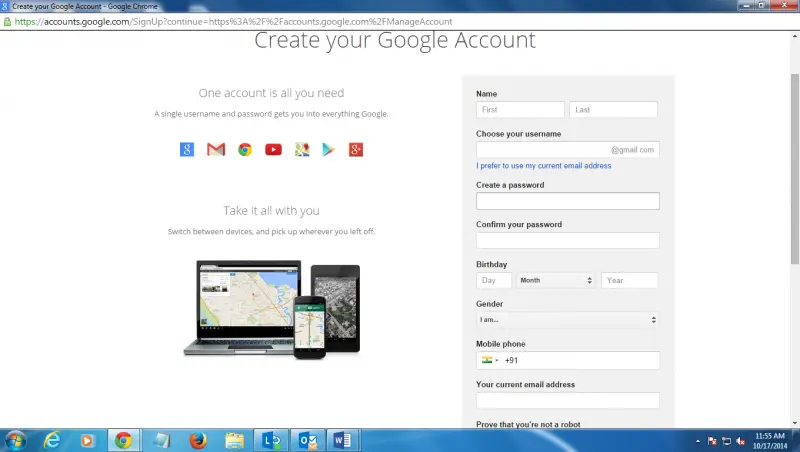800x452 pixels.
Task: Click the Last name field
Action: point(613,110)
